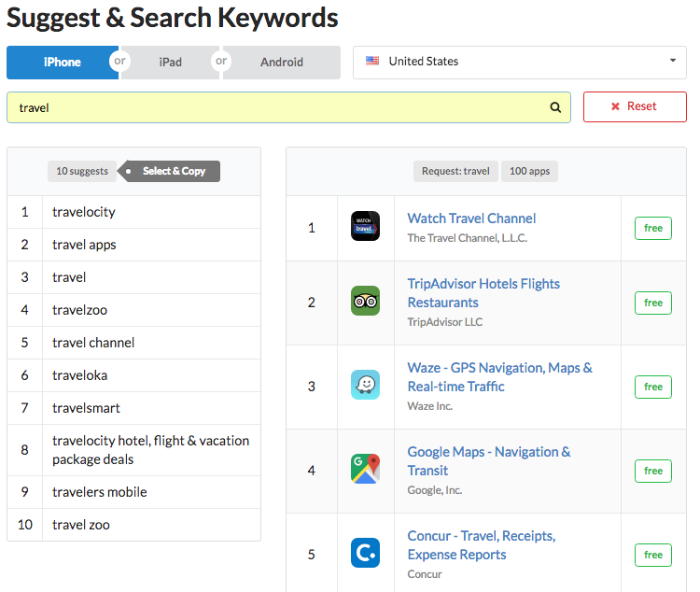Image resolution: width=700 pixels, height=592 pixels.
Task: Click the magnifying glass search icon
Action: (x=555, y=107)
